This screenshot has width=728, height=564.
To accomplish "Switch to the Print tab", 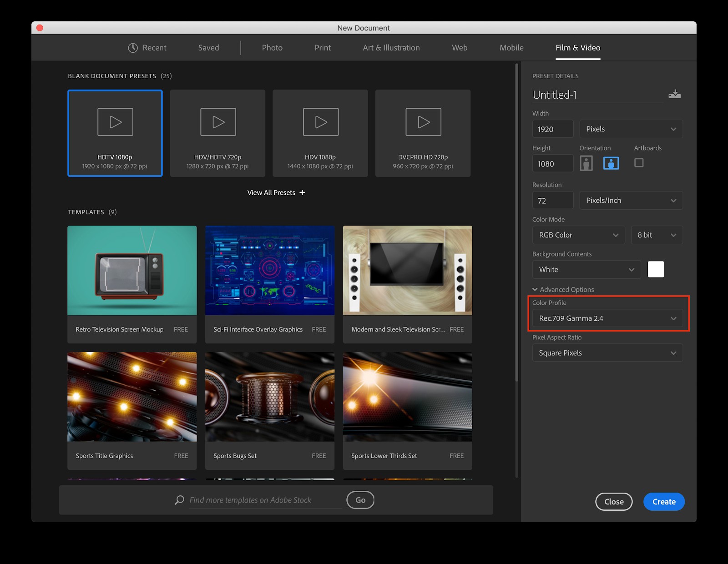I will [x=322, y=47].
